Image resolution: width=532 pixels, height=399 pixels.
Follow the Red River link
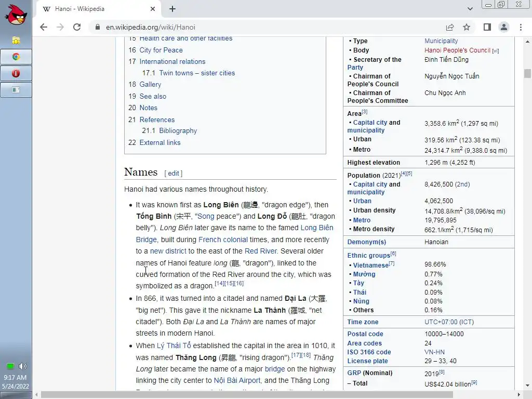261,251
